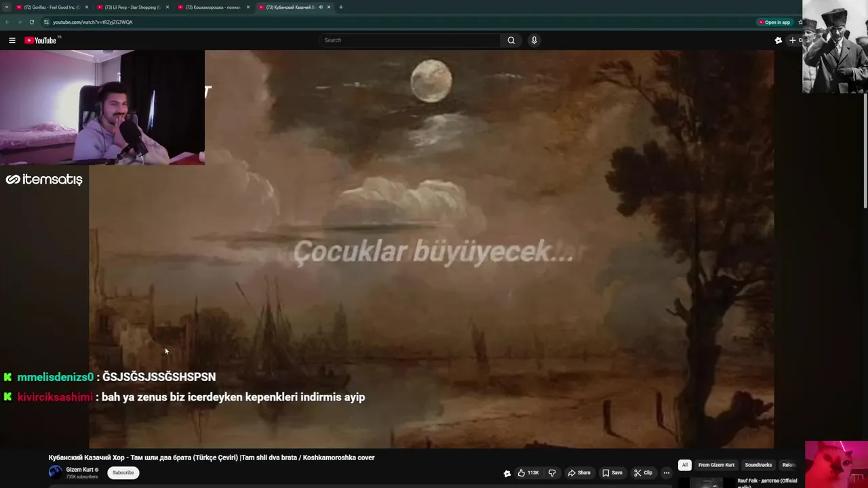Close the Кошкаморошка tab
Screen dimensions: 868x488
click(248, 7)
